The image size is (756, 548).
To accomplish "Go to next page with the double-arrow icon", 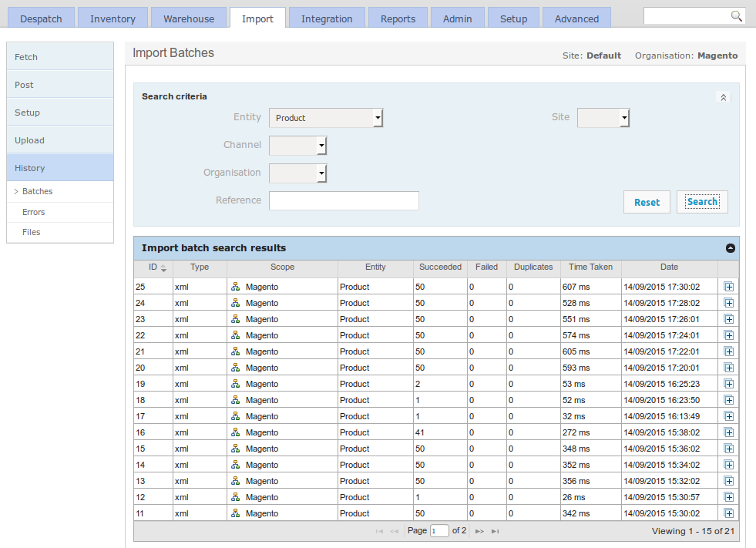I will tap(479, 531).
